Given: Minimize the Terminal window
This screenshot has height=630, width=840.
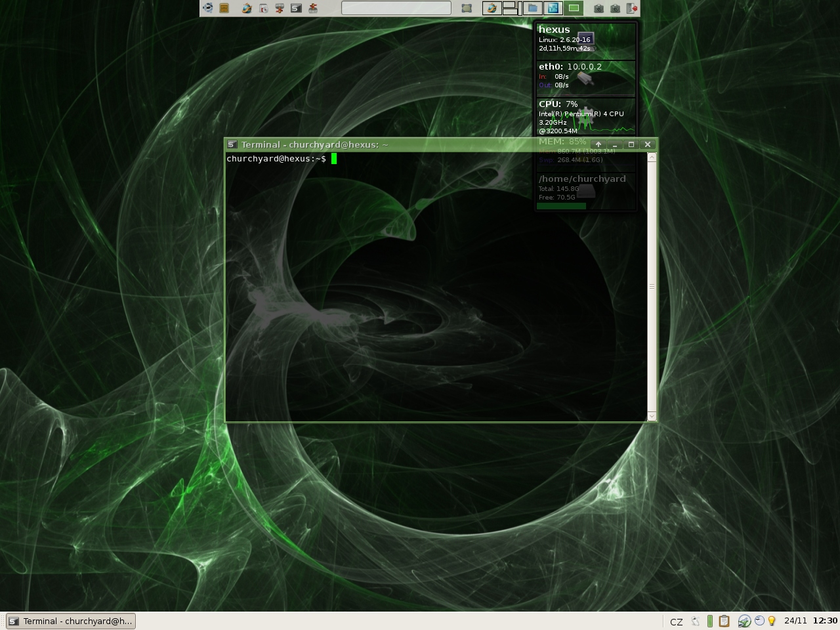Looking at the screenshot, I should pyautogui.click(x=615, y=144).
